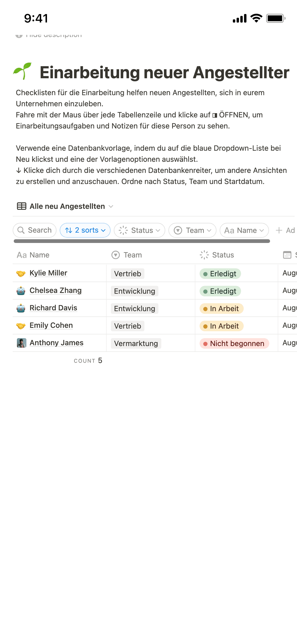Open the 2 sorts dropdown
This screenshot has height=644, width=297.
point(85,230)
